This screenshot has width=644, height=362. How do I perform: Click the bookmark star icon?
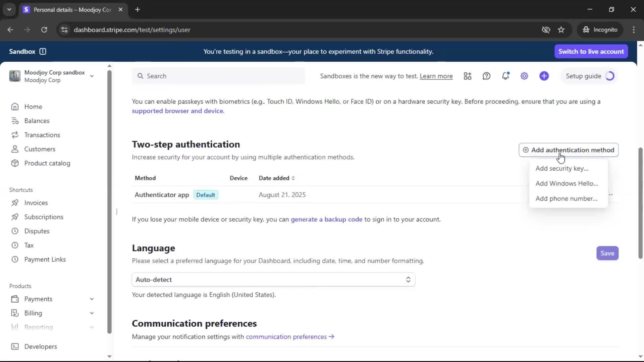pyautogui.click(x=561, y=30)
